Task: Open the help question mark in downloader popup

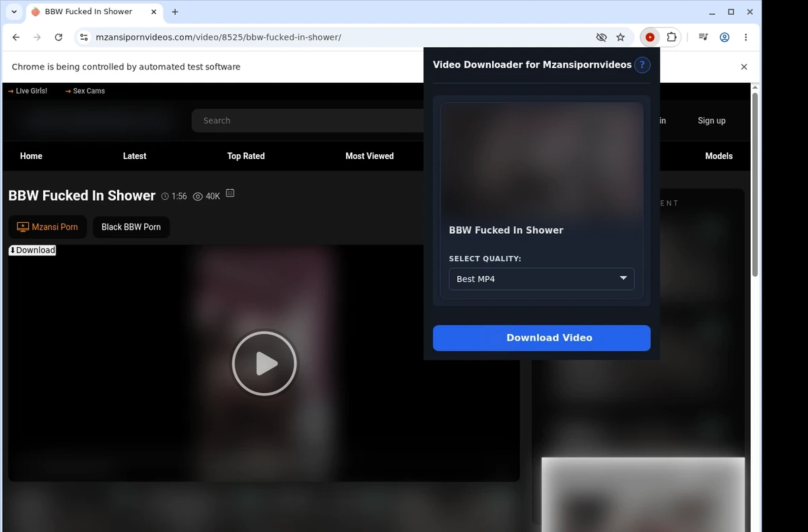Action: point(642,65)
